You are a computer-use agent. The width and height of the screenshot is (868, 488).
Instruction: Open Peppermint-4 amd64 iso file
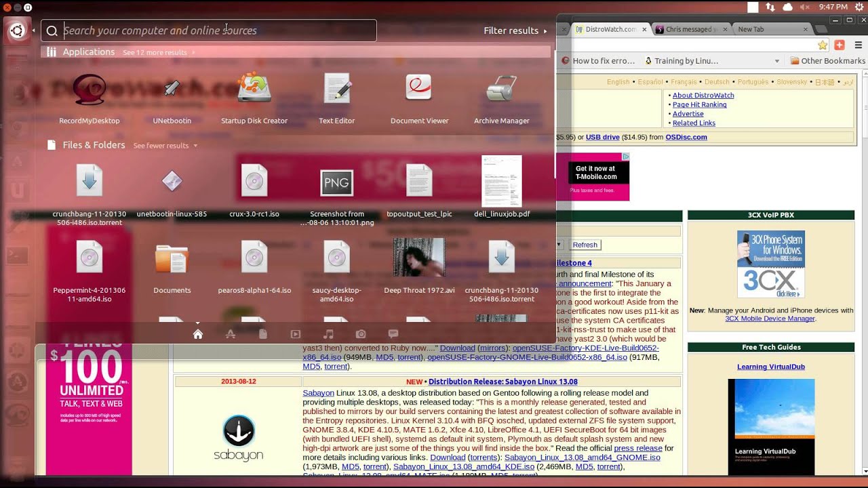90,258
